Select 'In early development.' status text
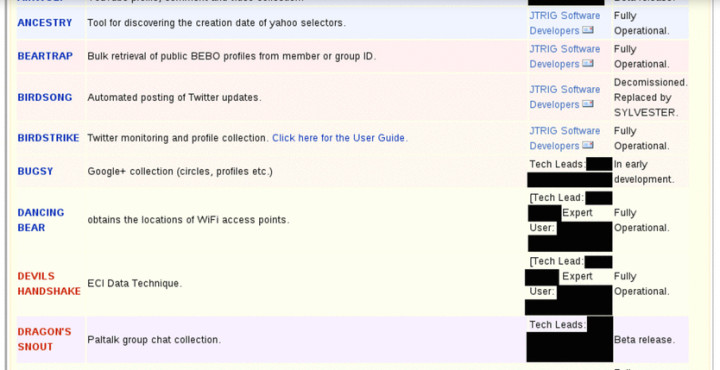This screenshot has height=370, width=720. pos(644,172)
